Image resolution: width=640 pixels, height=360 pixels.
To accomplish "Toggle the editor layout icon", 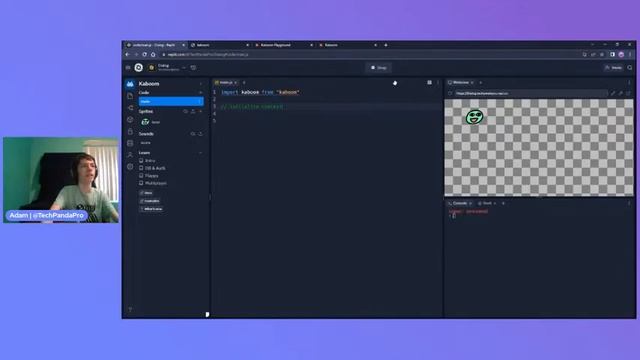I will 429,82.
